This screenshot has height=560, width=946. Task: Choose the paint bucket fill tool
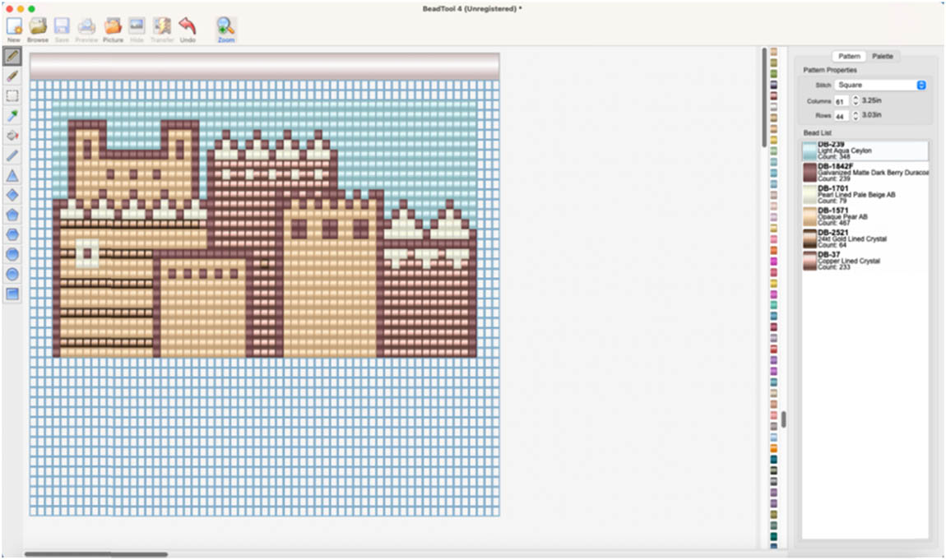(12, 136)
